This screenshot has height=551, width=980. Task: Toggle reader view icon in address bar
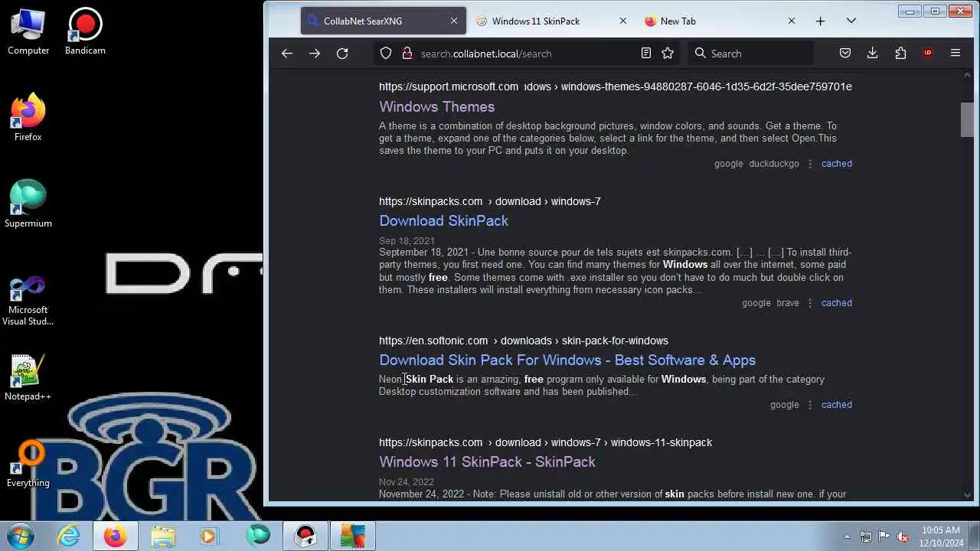tap(646, 54)
